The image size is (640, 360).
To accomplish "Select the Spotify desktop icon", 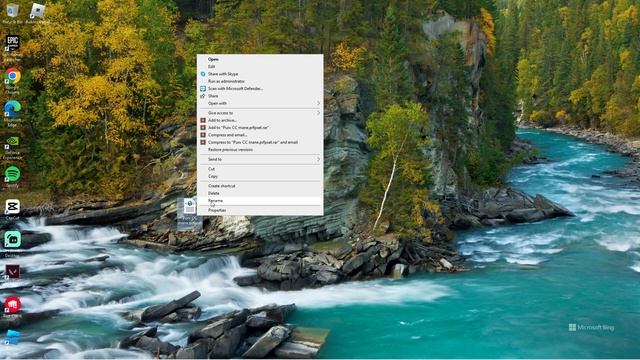I will pyautogui.click(x=13, y=174).
